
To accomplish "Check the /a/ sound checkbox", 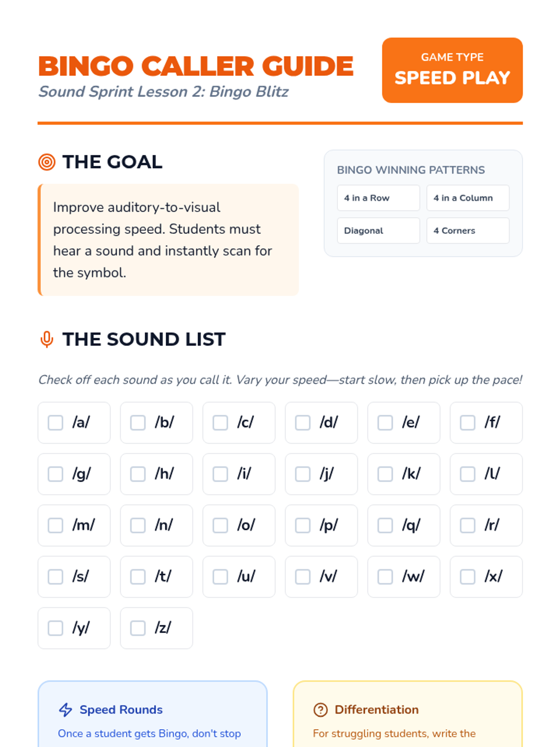I will 56,423.
